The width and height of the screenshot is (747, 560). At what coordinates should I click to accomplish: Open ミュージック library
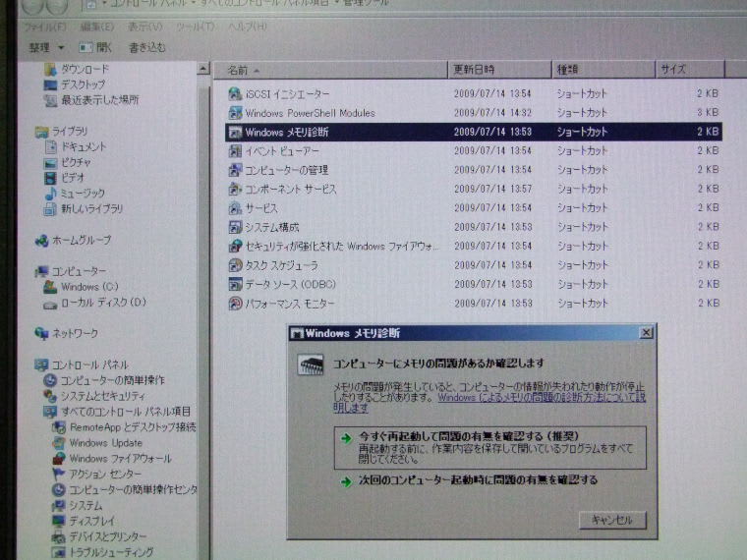pyautogui.click(x=75, y=194)
